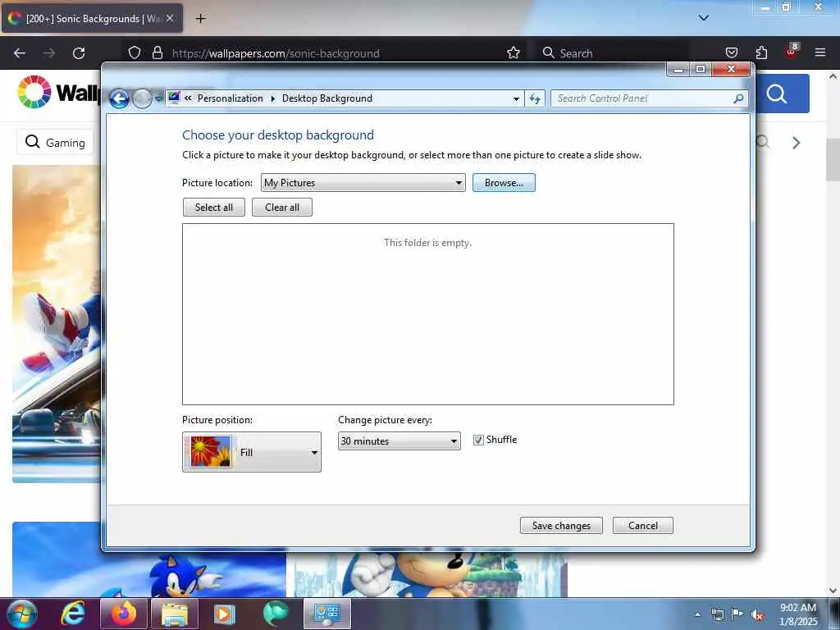Click the Back arrow in Control Panel window
This screenshot has height=630, width=840.
pos(119,98)
